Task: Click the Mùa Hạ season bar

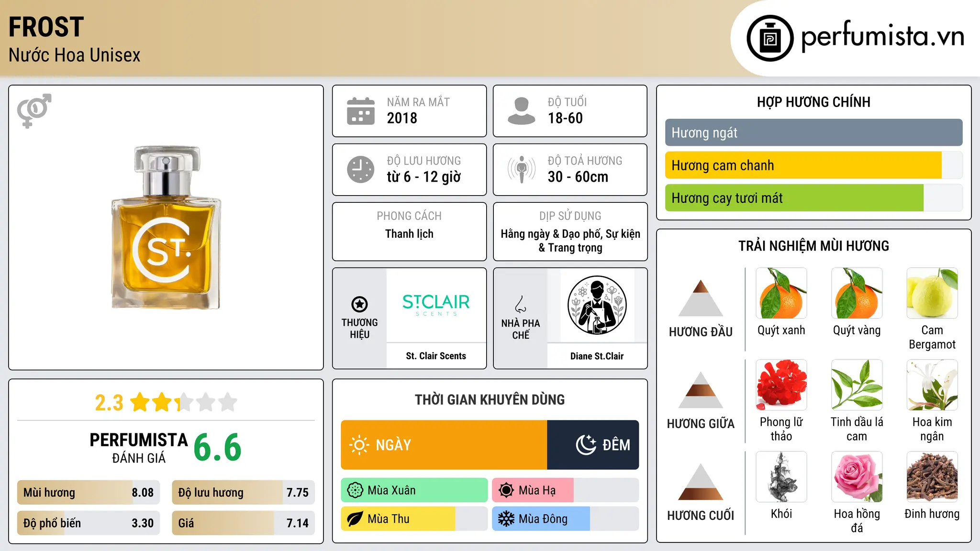Action: click(565, 490)
